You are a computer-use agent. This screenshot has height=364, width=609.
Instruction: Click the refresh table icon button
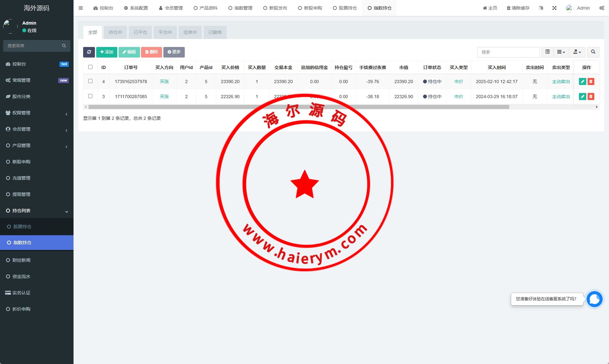(x=89, y=52)
